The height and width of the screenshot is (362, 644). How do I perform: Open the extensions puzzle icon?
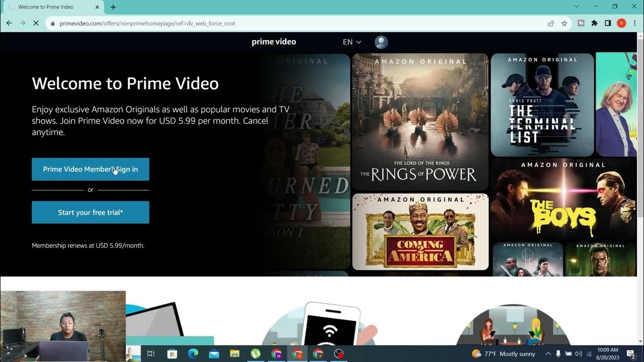[594, 23]
